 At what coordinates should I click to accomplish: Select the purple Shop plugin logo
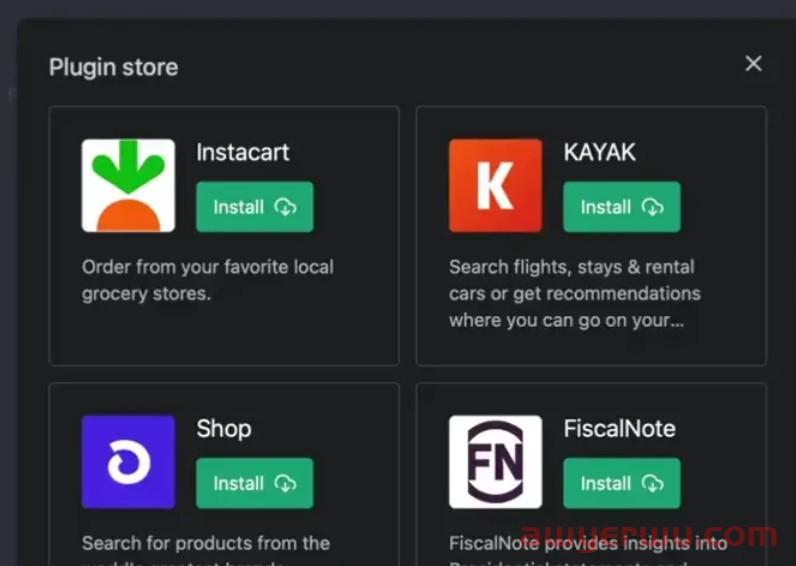pyautogui.click(x=128, y=462)
